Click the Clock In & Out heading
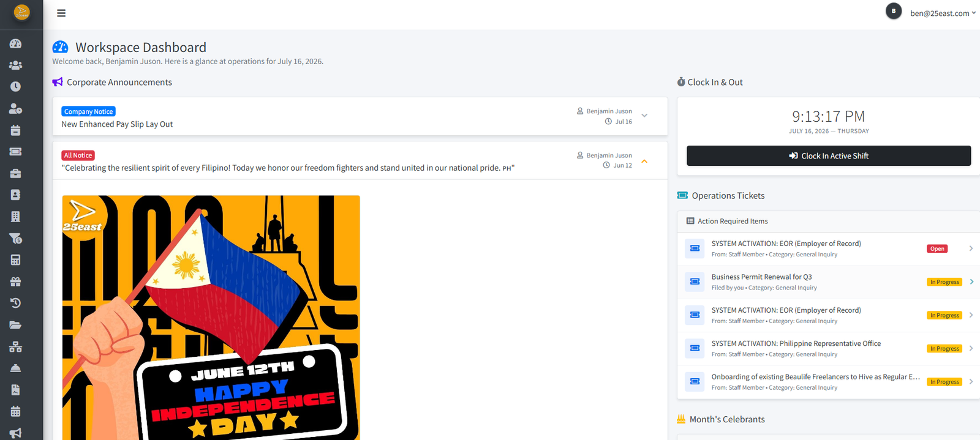This screenshot has height=440, width=980. point(715,82)
